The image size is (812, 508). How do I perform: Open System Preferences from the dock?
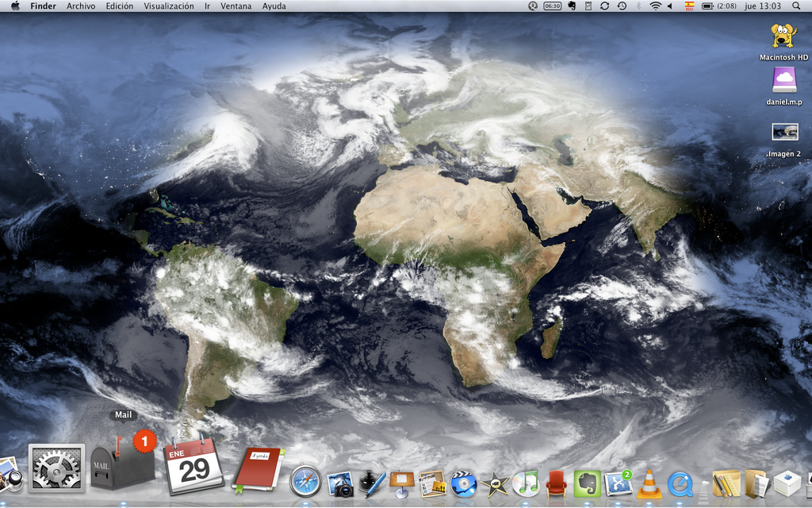click(x=56, y=468)
